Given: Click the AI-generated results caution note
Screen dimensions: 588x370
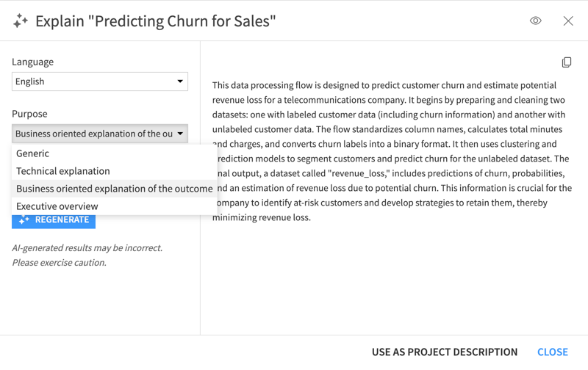Looking at the screenshot, I should [87, 255].
